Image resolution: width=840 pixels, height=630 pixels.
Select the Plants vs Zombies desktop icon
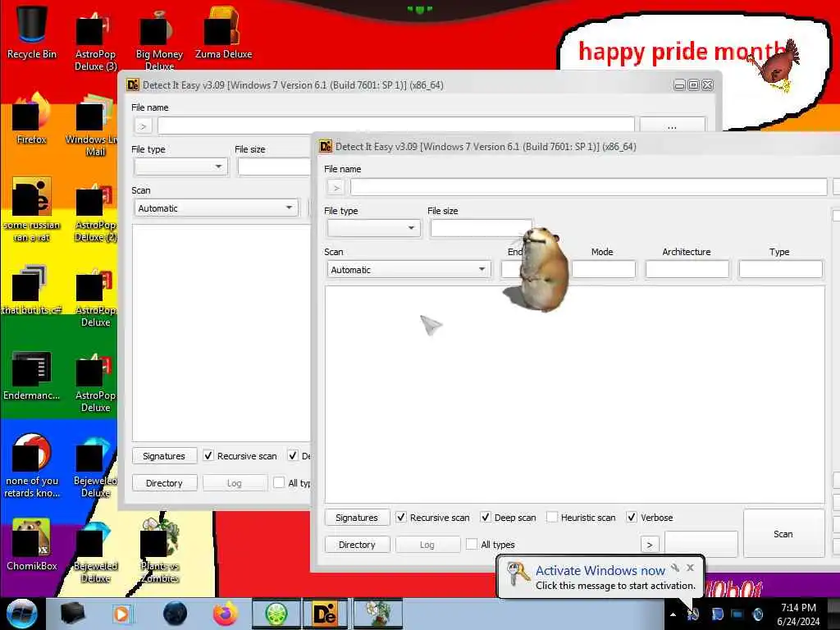(x=160, y=549)
